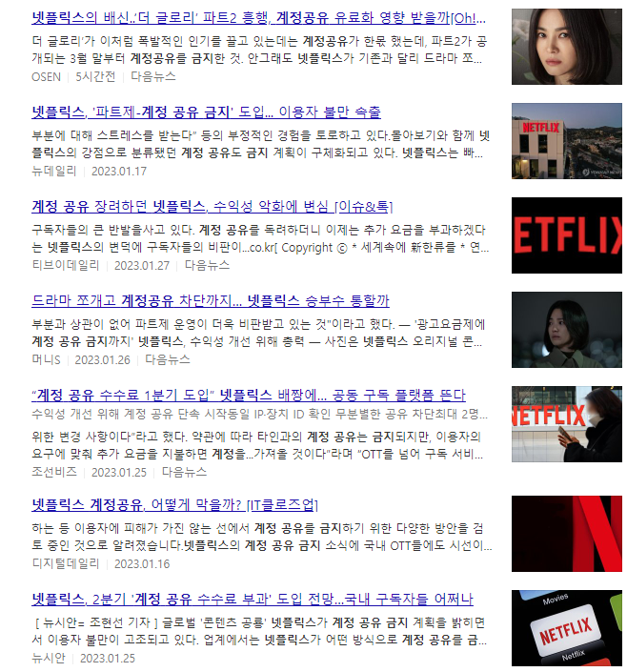Click dark drama scene thumbnail of 머니S article
This screenshot has width=627, height=672.
[x=567, y=330]
